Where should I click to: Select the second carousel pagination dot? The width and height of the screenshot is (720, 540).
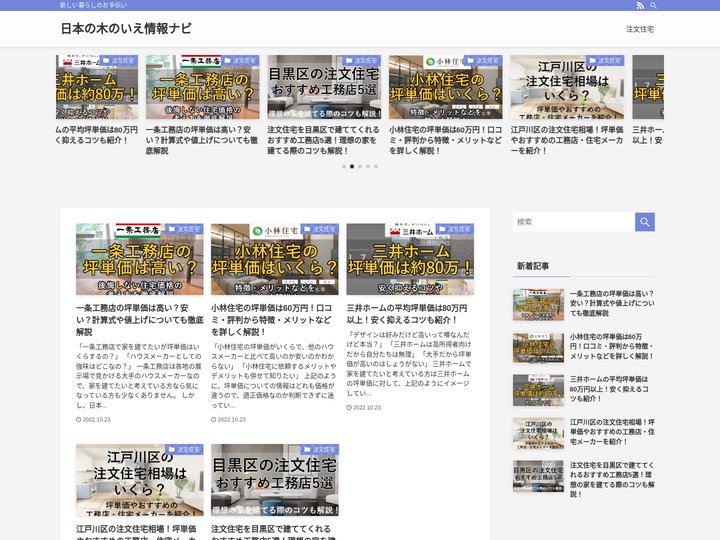[352, 167]
